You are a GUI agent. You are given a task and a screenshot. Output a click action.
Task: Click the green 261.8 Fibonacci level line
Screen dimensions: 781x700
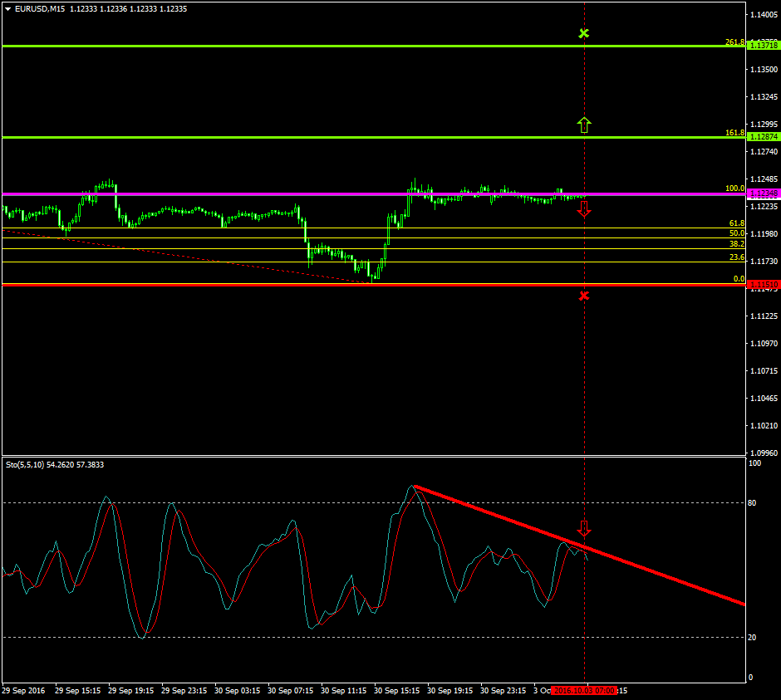[332, 46]
